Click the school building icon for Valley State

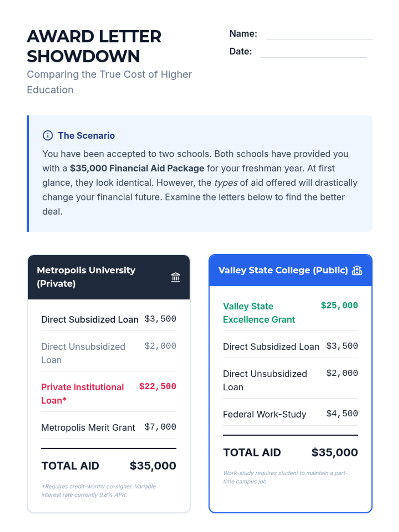coord(357,270)
